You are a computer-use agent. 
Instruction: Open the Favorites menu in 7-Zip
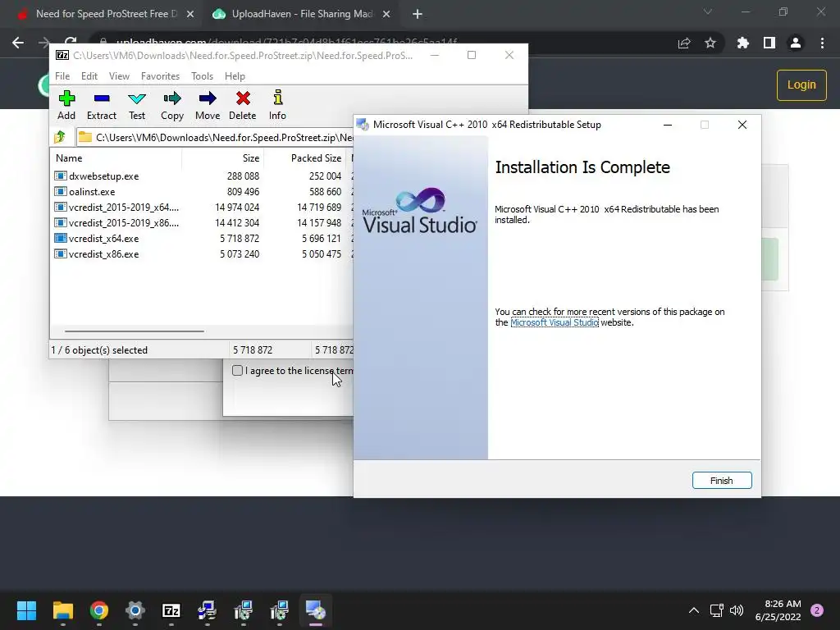pyautogui.click(x=160, y=76)
